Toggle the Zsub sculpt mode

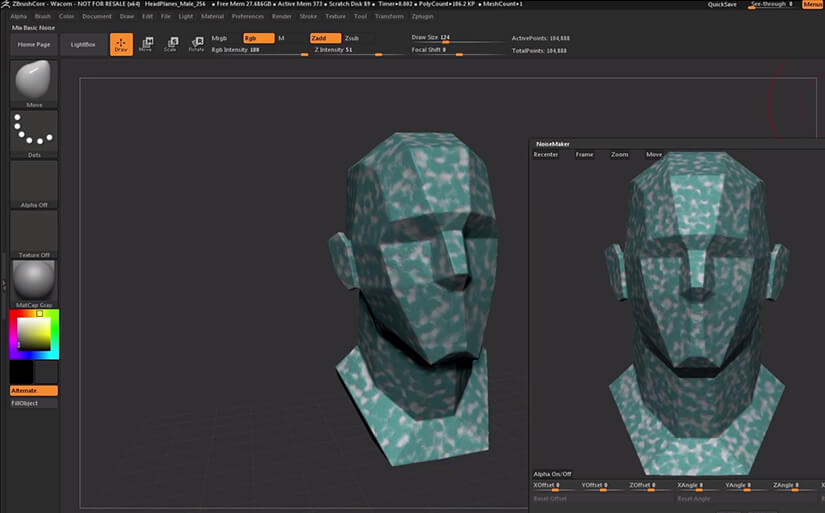coord(352,38)
